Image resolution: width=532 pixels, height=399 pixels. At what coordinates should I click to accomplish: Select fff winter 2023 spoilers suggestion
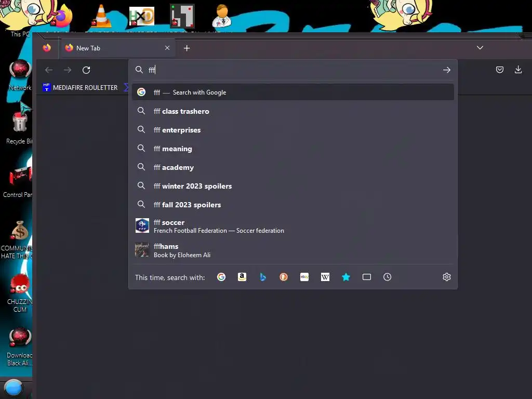point(292,185)
